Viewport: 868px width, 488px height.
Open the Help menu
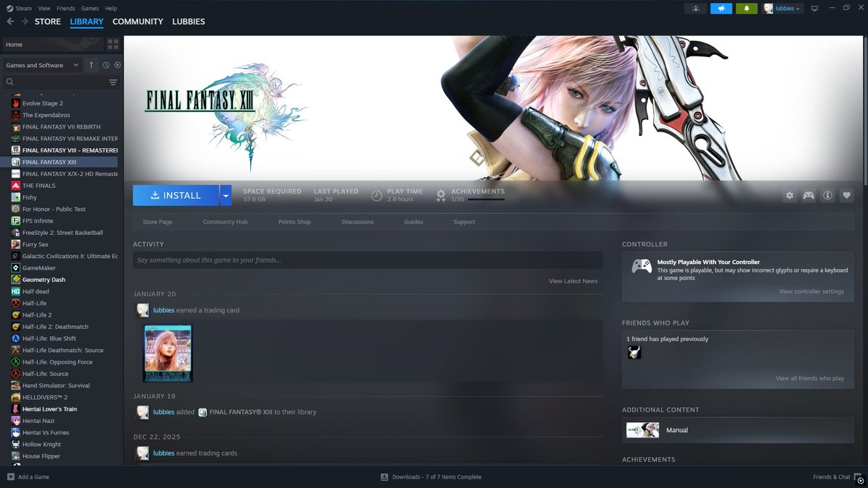pos(111,9)
